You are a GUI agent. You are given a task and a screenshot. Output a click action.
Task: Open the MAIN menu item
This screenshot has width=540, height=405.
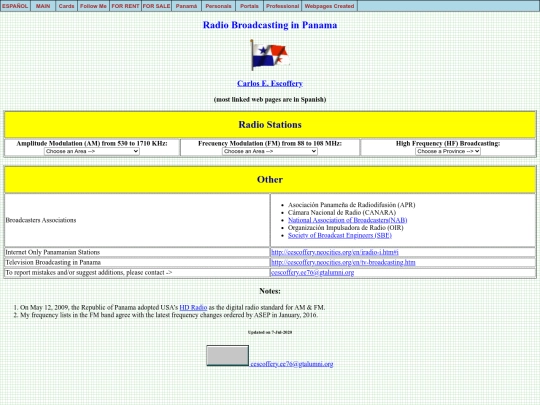[43, 6]
